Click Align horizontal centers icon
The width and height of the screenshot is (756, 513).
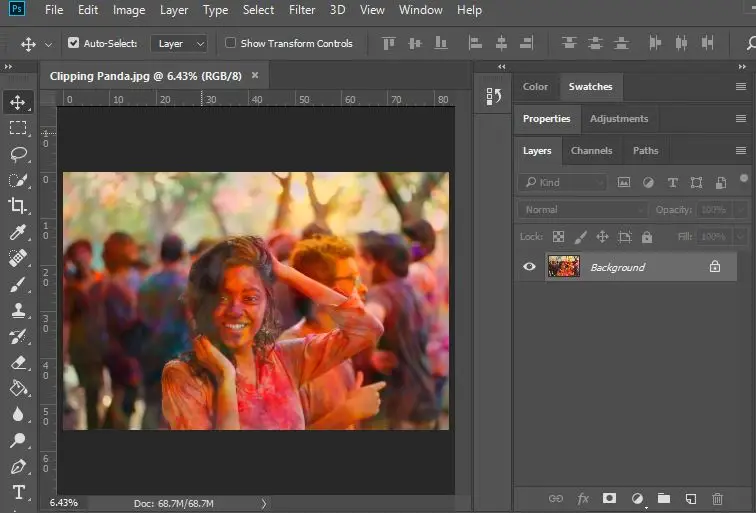pyautogui.click(x=501, y=43)
